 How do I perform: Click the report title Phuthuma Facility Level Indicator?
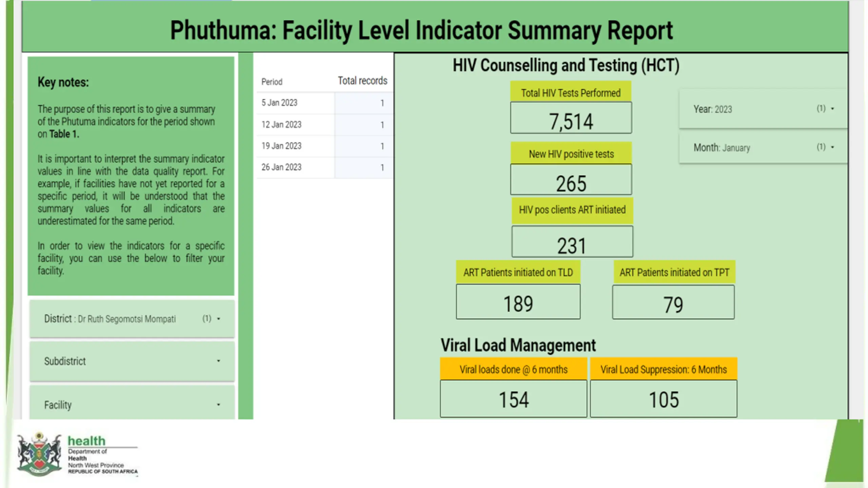[421, 30]
